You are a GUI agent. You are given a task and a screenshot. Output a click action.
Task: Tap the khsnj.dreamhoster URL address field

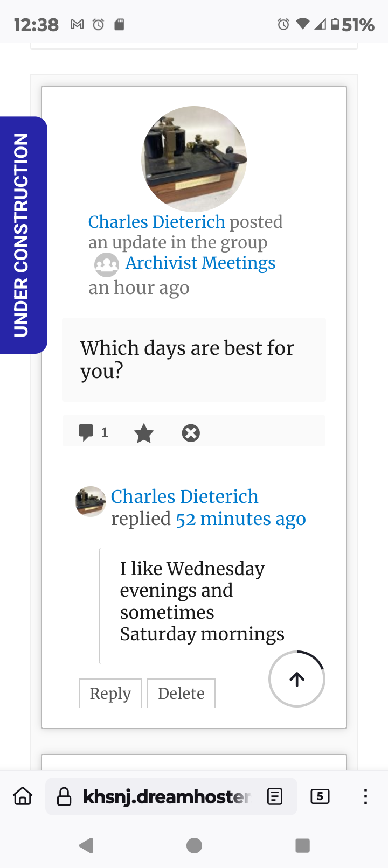(x=166, y=796)
